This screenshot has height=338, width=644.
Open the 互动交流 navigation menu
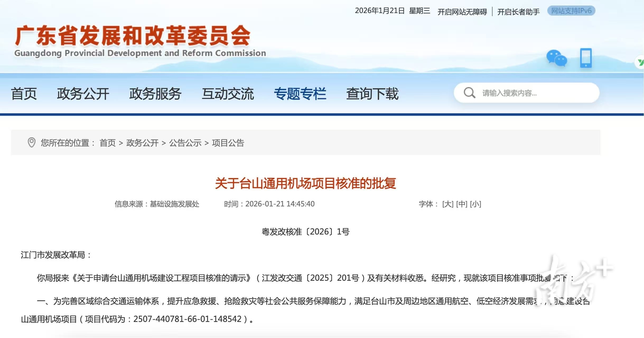(228, 94)
